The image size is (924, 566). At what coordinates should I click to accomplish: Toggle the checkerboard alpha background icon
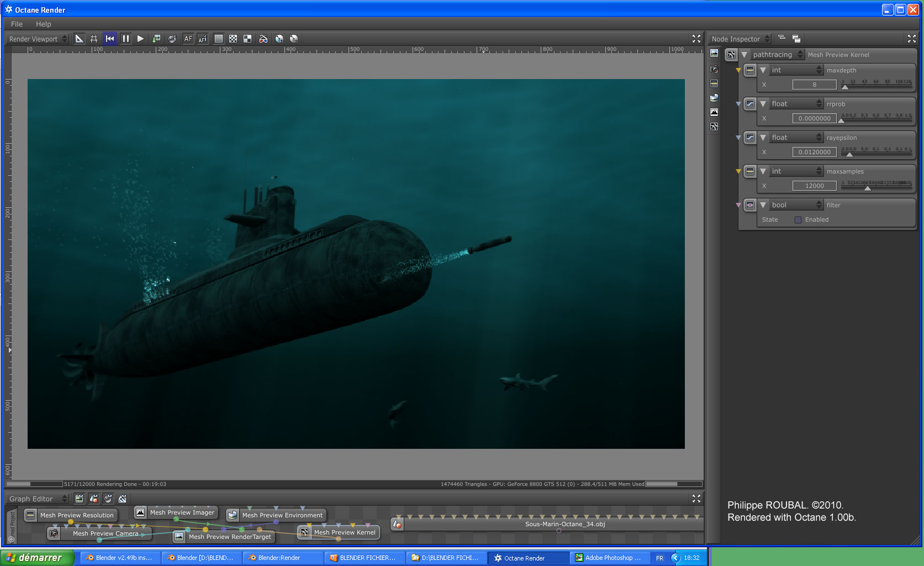click(x=233, y=39)
